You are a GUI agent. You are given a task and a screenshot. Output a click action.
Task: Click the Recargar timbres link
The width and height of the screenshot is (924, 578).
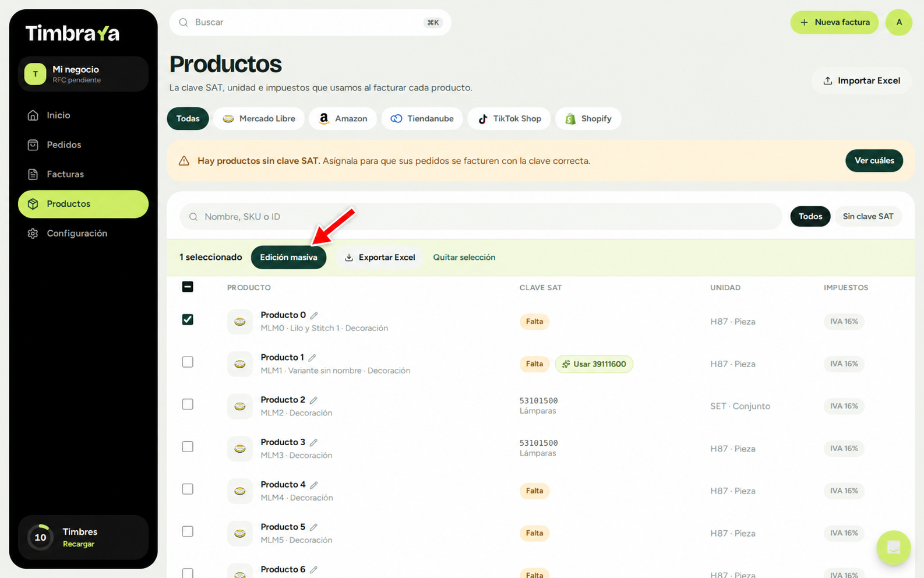[79, 544]
